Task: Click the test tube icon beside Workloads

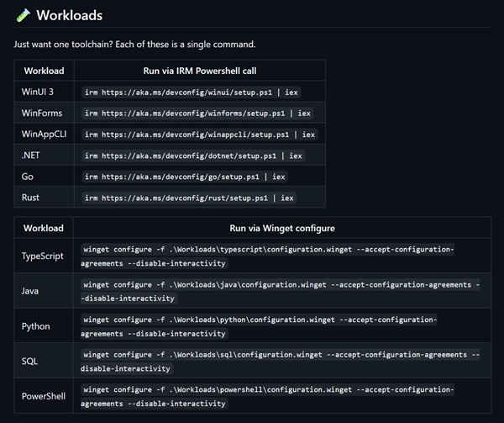Action: tap(23, 15)
